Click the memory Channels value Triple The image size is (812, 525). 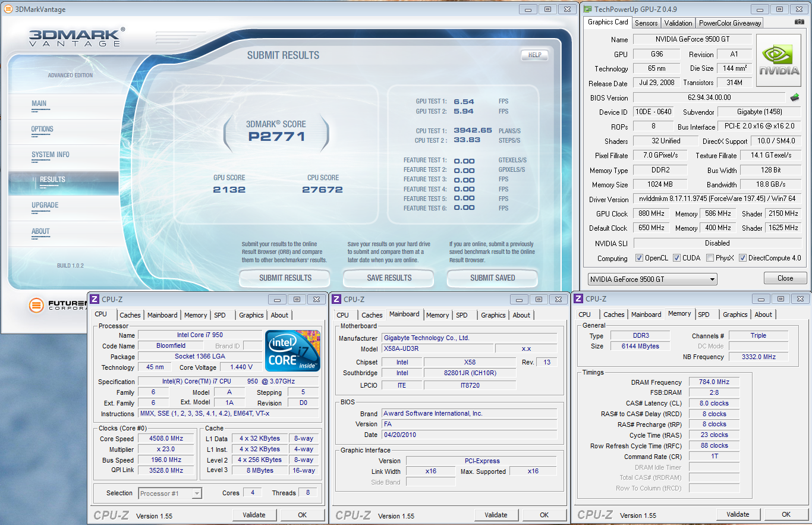[x=759, y=335]
